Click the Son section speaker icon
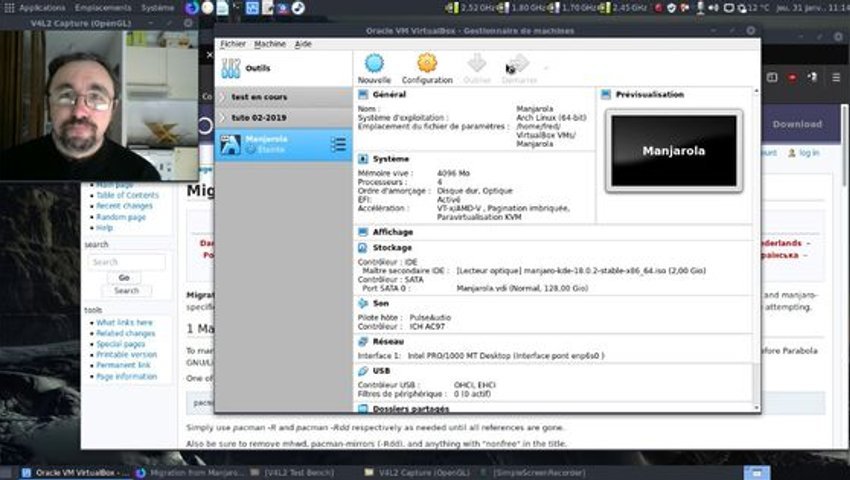850x480 pixels. (363, 304)
